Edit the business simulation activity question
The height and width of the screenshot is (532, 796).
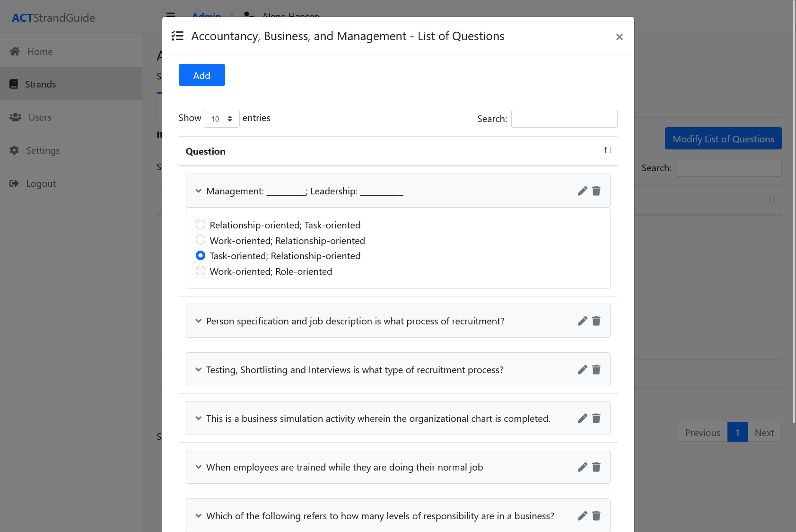tap(582, 419)
